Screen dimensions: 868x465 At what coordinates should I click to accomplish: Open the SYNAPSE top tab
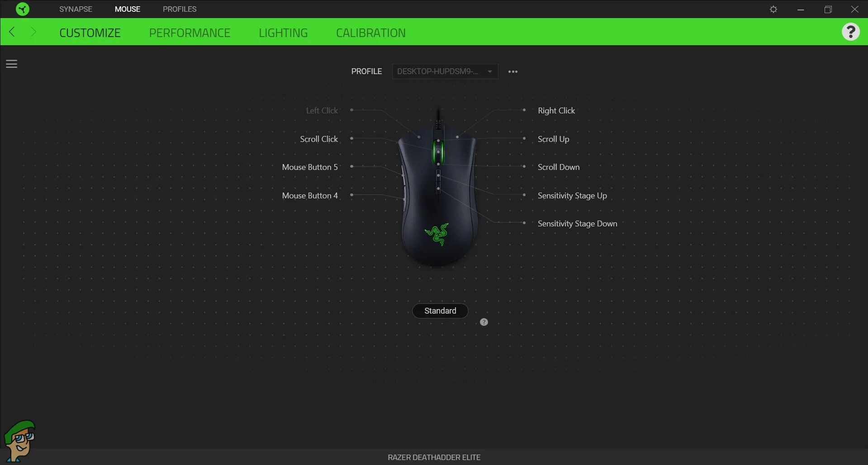tap(76, 9)
